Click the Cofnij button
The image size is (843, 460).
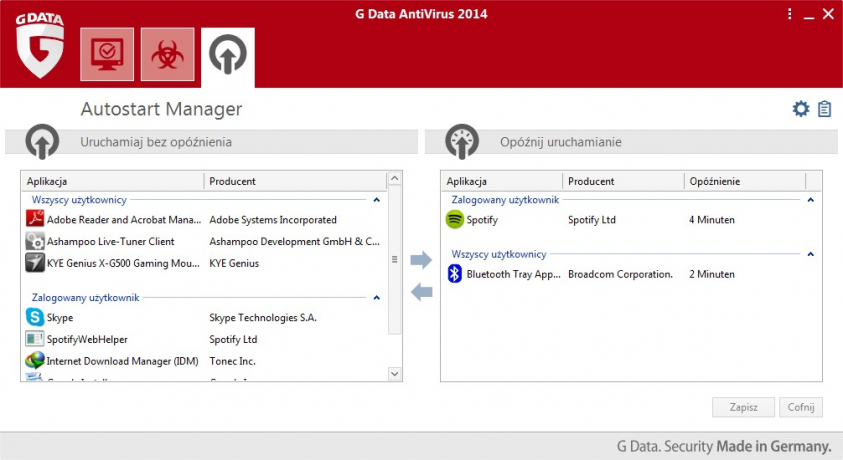(801, 407)
